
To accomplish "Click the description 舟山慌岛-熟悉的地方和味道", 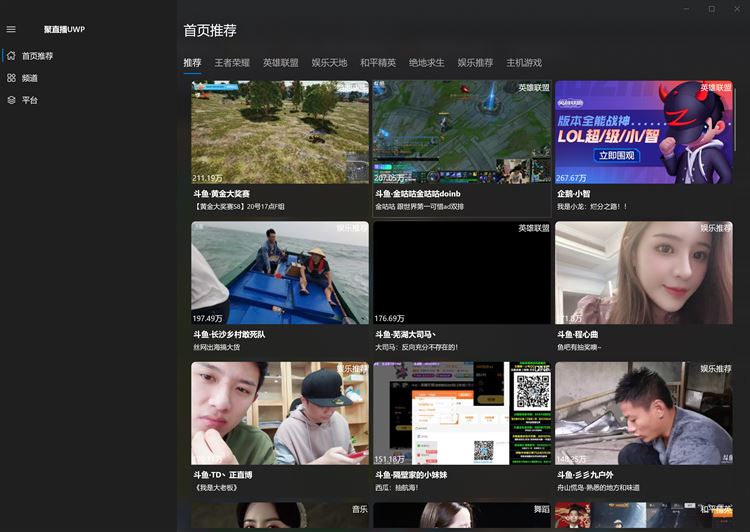I will [x=598, y=488].
